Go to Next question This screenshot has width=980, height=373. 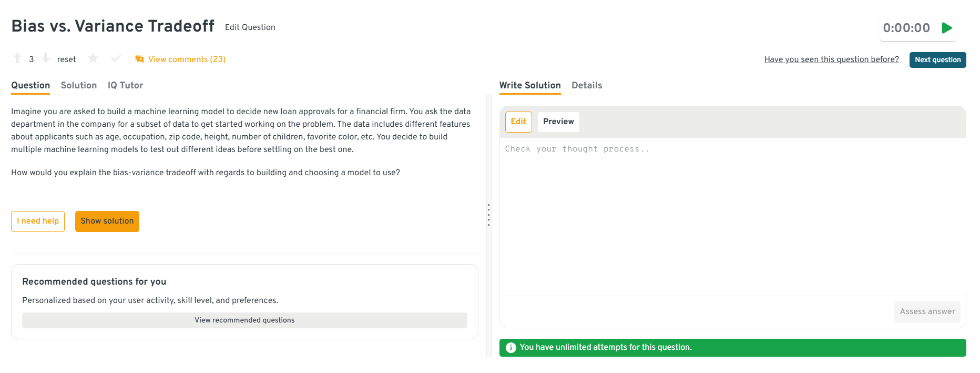tap(937, 60)
